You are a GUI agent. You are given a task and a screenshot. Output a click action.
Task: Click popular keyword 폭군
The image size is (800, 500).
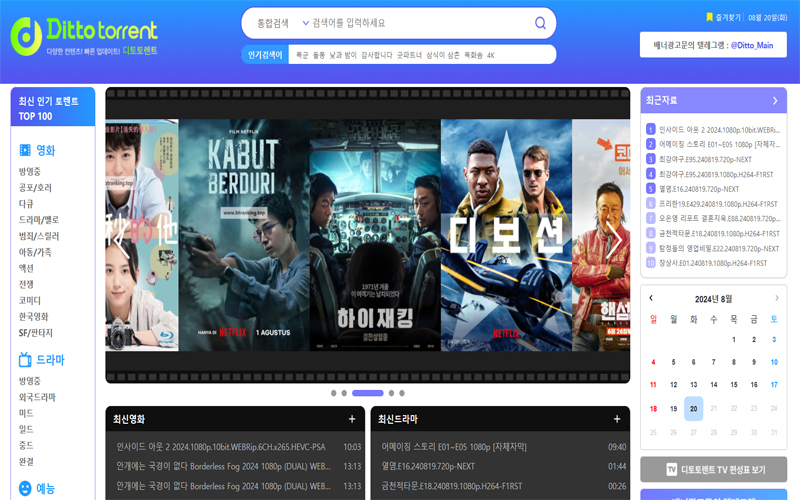302,55
